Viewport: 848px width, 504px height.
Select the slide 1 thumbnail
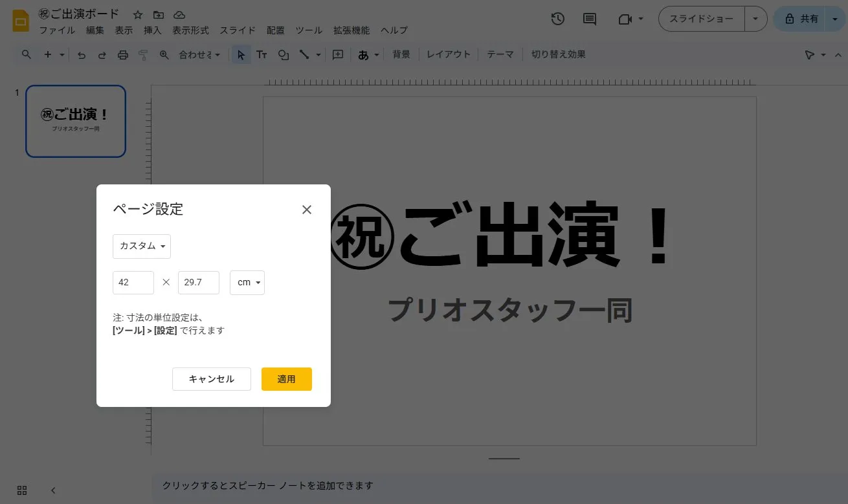(76, 121)
